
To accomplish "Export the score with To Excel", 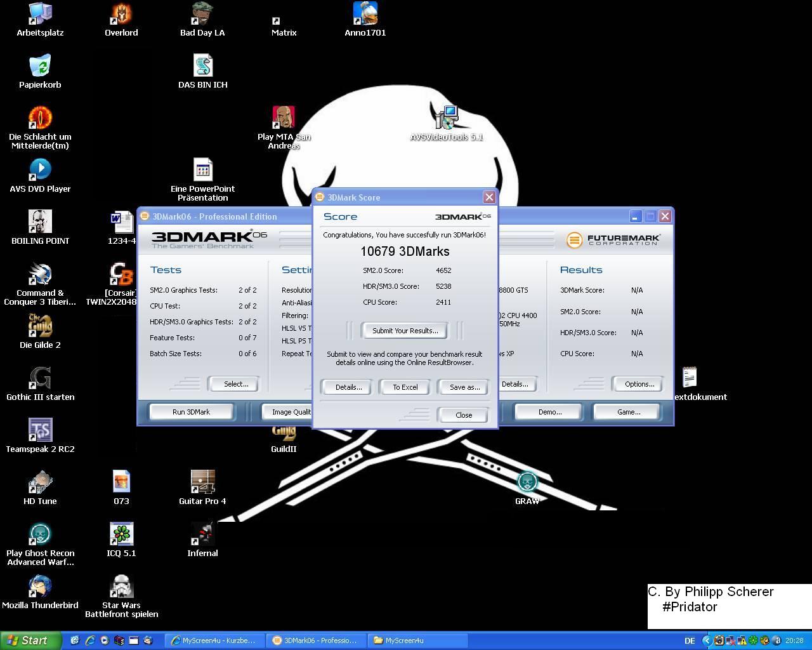I will tap(405, 387).
